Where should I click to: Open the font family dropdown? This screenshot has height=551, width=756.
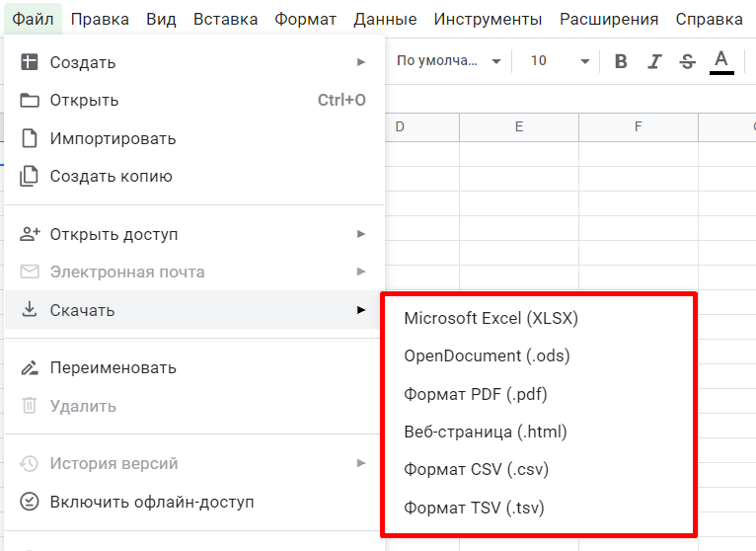tap(448, 61)
